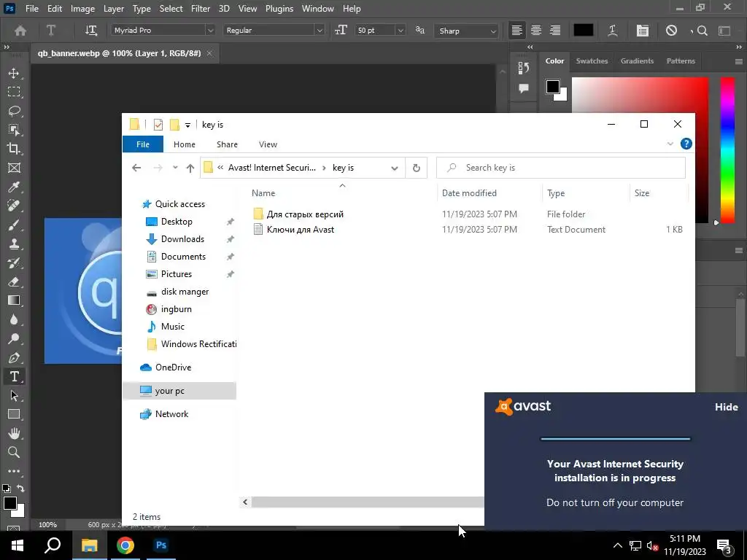Right align text

pyautogui.click(x=555, y=31)
